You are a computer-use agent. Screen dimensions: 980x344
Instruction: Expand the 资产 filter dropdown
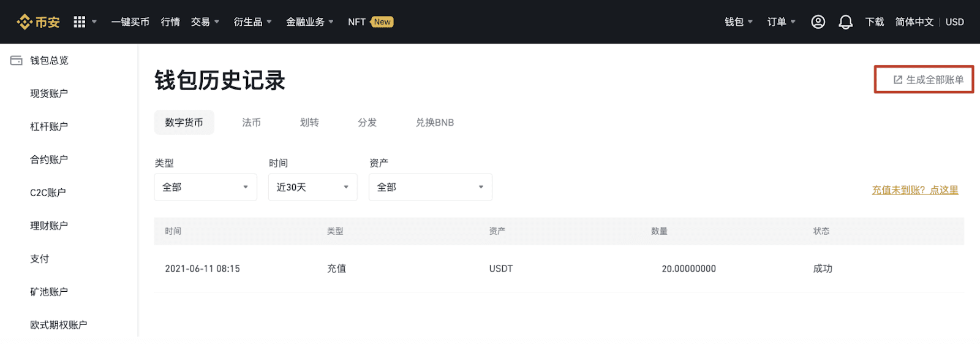pyautogui.click(x=430, y=187)
